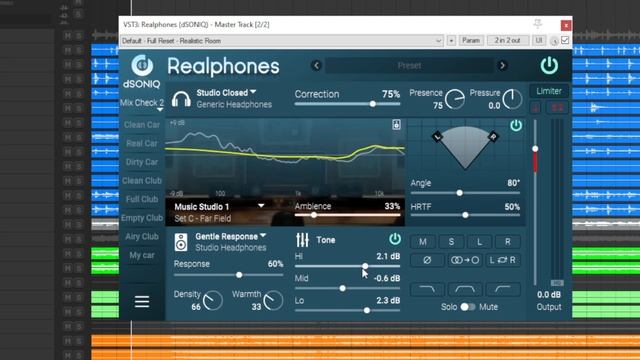640x360 pixels.
Task: Select the Full Club preset
Action: [x=142, y=199]
